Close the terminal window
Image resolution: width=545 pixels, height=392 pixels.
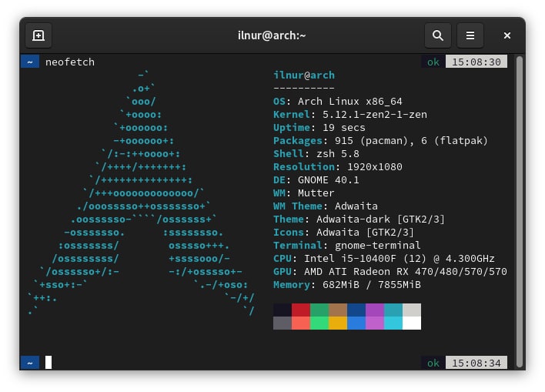(x=507, y=35)
